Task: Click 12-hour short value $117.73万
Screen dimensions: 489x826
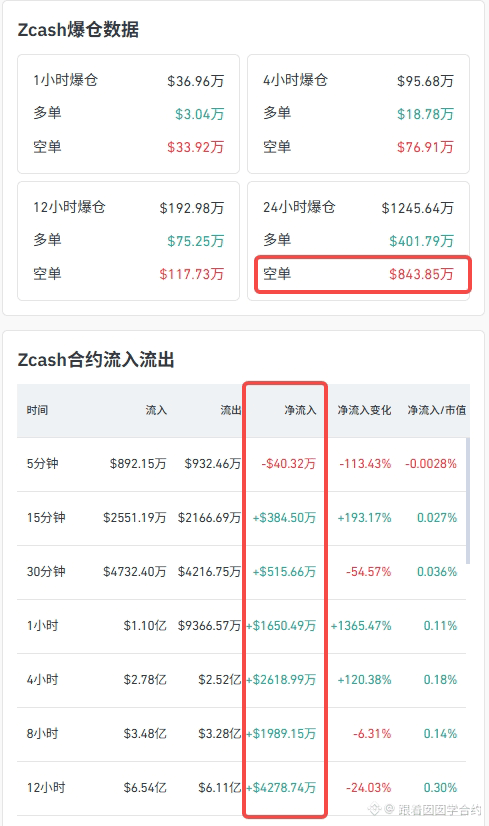Action: pyautogui.click(x=192, y=274)
